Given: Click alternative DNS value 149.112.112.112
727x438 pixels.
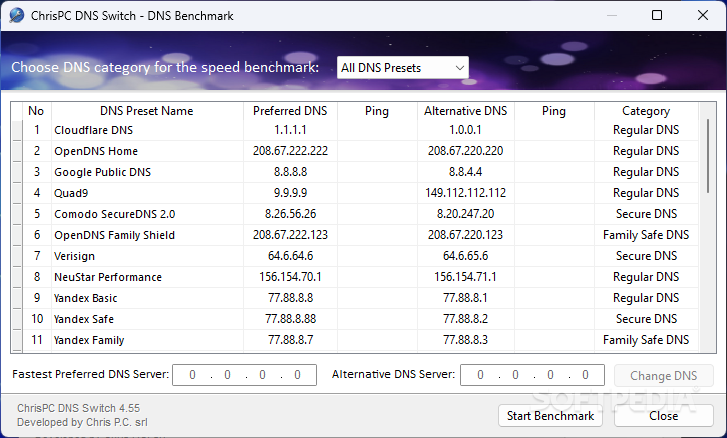Looking at the screenshot, I should coord(466,193).
